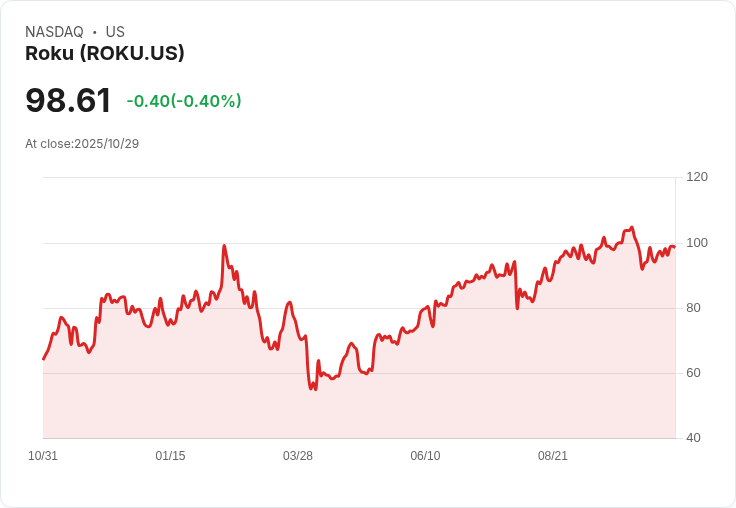Screen dimensions: 736x508
Task: Click the chart's lowest point near 03/28
Action: pyautogui.click(x=315, y=389)
